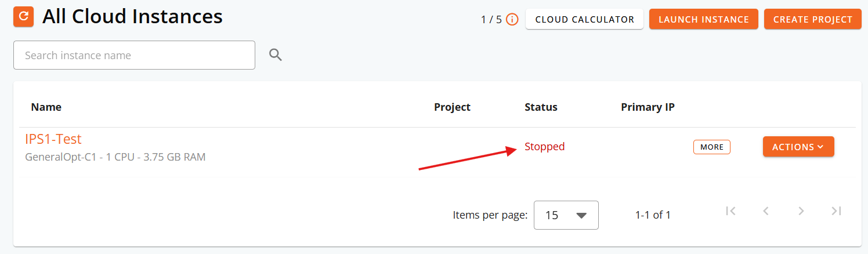This screenshot has width=868, height=254.
Task: Click the instance quota info icon
Action: 512,20
